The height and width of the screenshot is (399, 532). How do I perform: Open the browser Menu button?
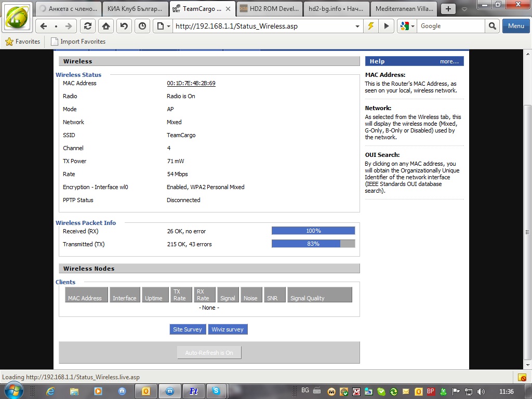(x=515, y=26)
